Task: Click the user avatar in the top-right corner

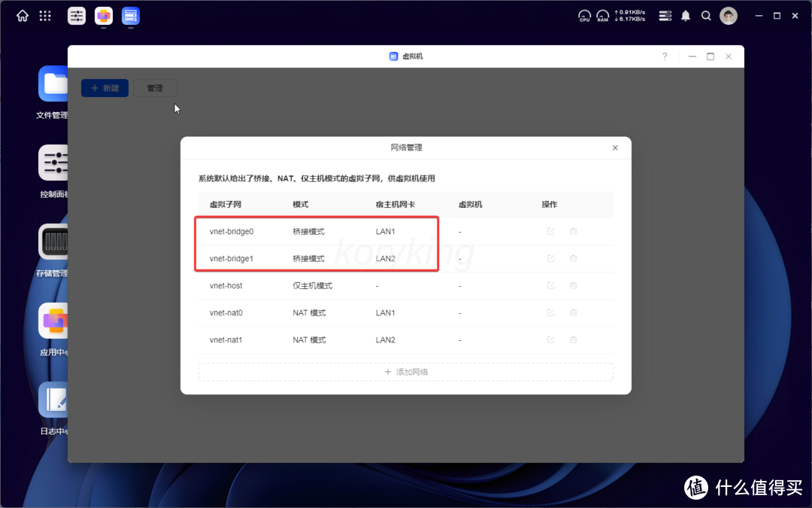Action: click(x=728, y=15)
